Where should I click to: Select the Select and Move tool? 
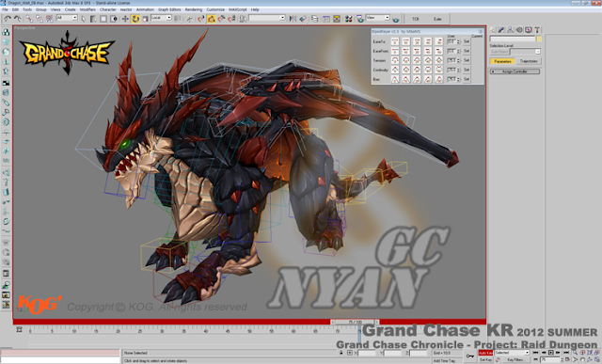(125, 19)
